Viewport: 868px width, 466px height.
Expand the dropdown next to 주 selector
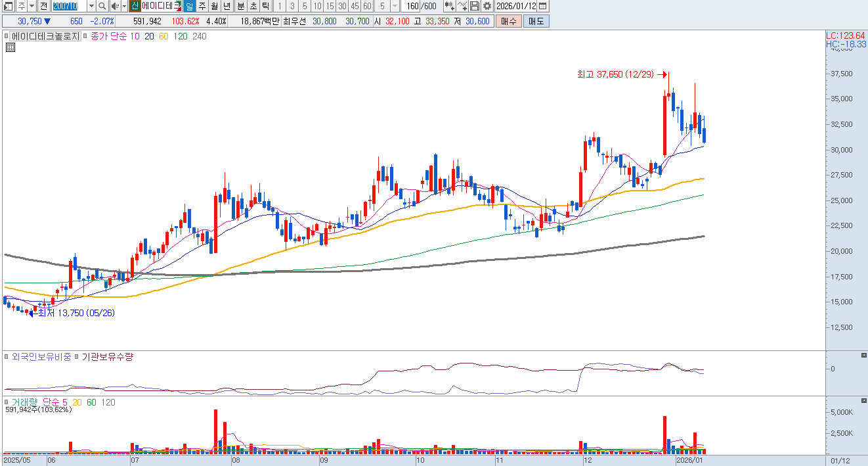[31, 6]
